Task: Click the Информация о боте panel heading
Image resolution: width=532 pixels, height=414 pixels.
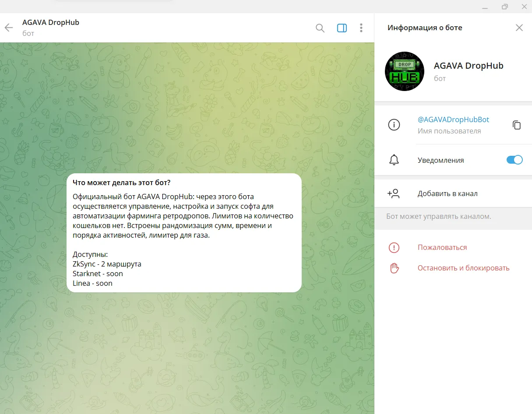Action: click(x=425, y=28)
